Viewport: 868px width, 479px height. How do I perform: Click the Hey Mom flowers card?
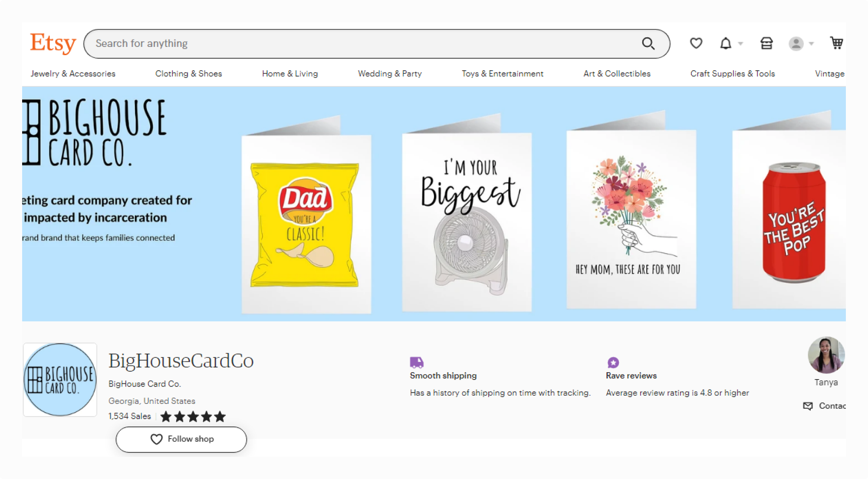point(631,219)
